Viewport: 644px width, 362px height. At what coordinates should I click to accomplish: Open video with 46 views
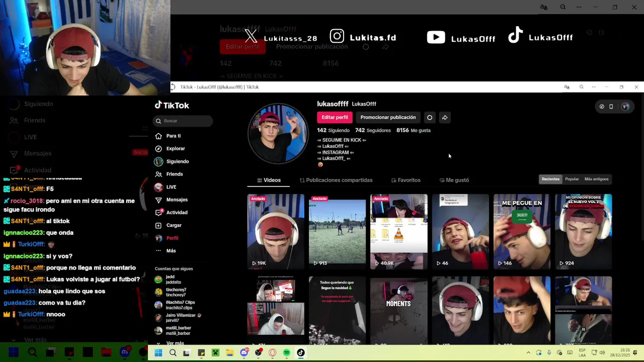(x=460, y=232)
